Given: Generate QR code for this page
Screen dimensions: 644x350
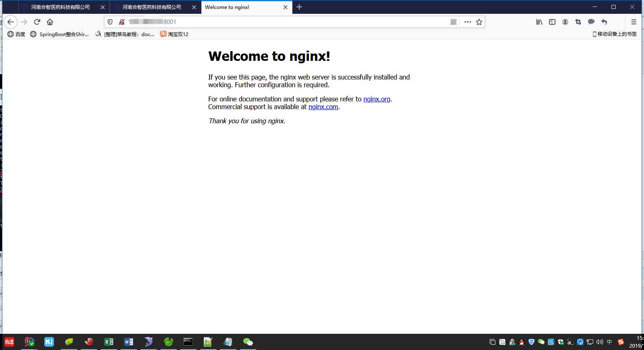Looking at the screenshot, I should click(x=454, y=22).
